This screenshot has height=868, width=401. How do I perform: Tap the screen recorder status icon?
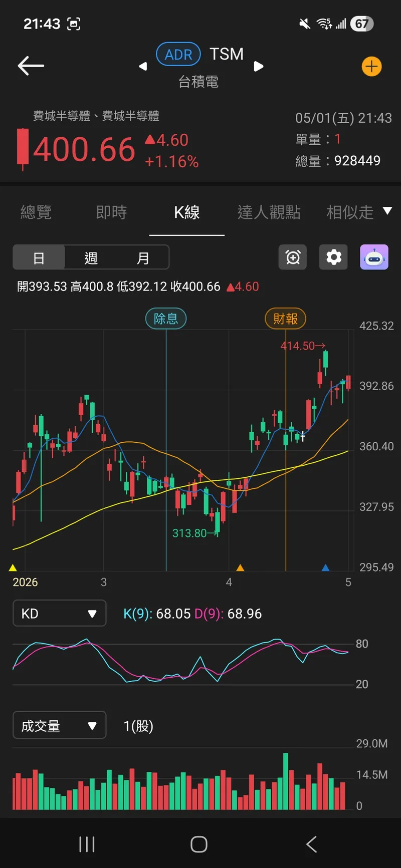coord(74,24)
